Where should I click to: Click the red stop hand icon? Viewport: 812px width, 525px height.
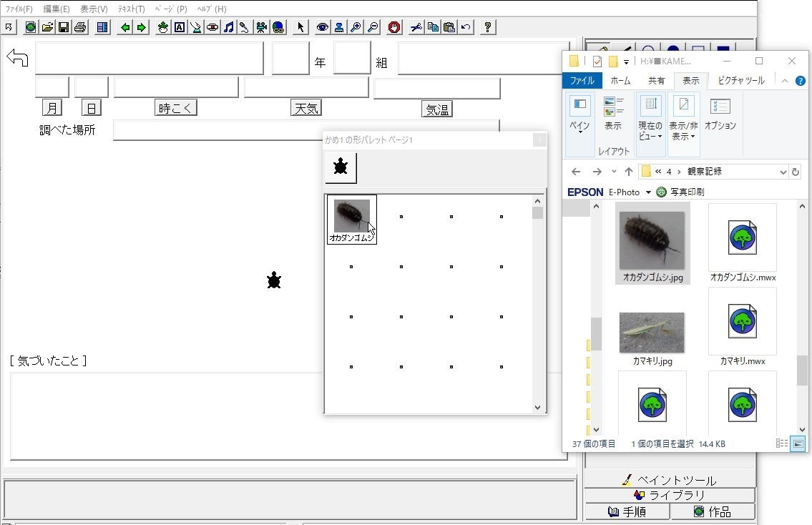(x=394, y=27)
